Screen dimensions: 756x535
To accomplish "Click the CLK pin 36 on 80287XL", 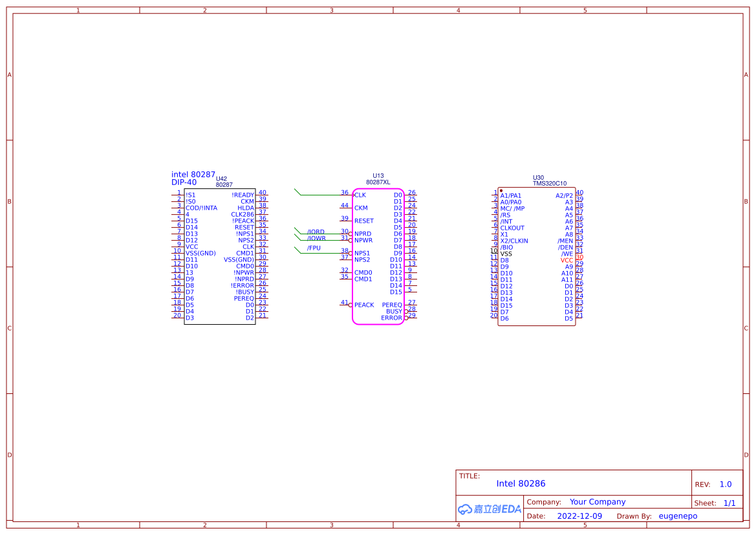I will click(x=360, y=195).
